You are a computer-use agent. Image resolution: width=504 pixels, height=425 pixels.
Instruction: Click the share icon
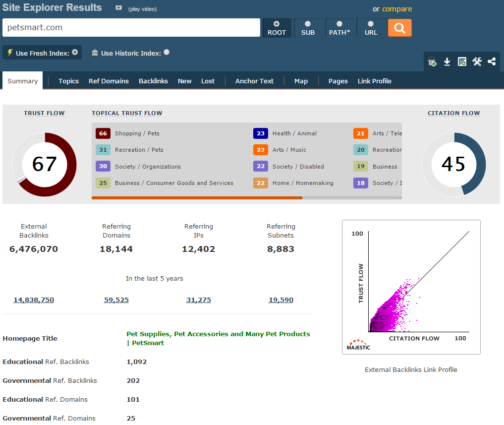492,62
